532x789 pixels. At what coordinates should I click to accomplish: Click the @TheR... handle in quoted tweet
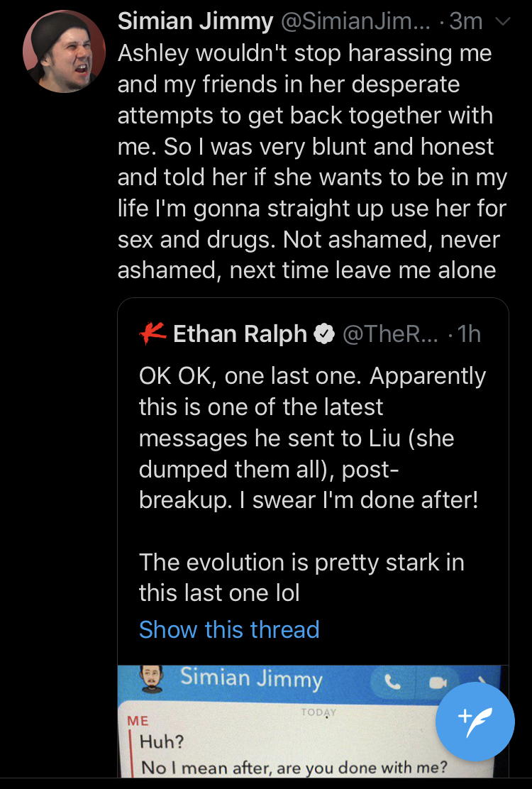point(391,334)
